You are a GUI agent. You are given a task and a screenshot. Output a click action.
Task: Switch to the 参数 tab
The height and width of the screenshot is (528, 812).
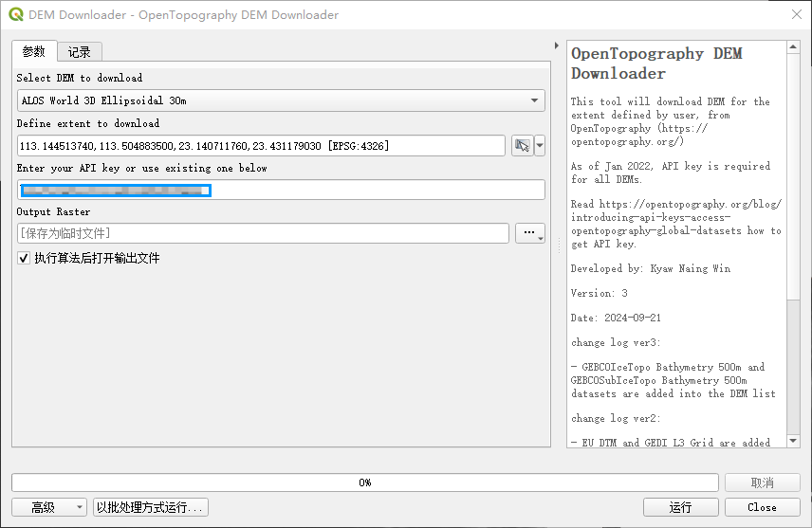(x=34, y=52)
